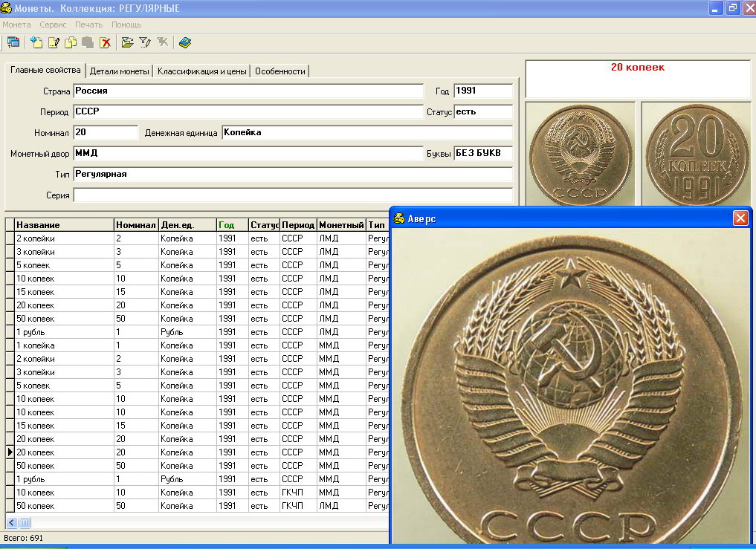
Task: Click the Статус field showing есть
Action: 483,112
